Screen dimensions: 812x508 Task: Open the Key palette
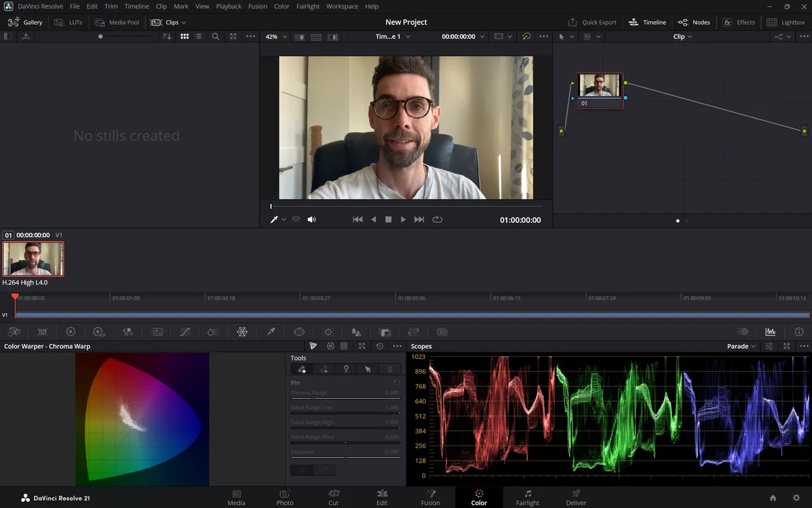click(x=385, y=332)
